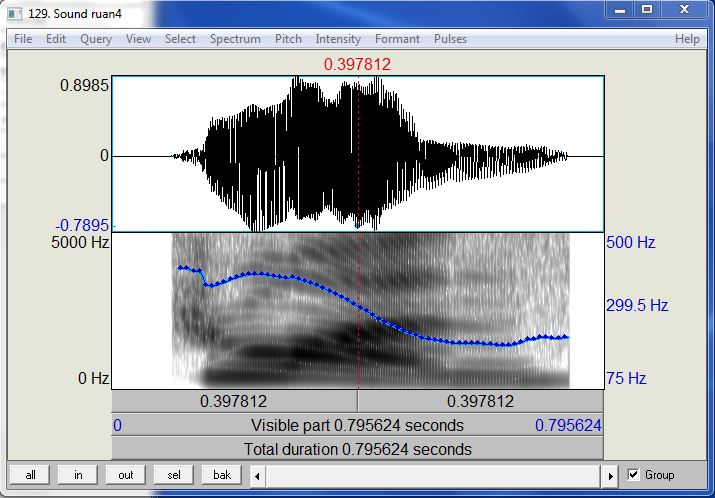Play the Visible part 0.795624 seconds bar

[358, 425]
